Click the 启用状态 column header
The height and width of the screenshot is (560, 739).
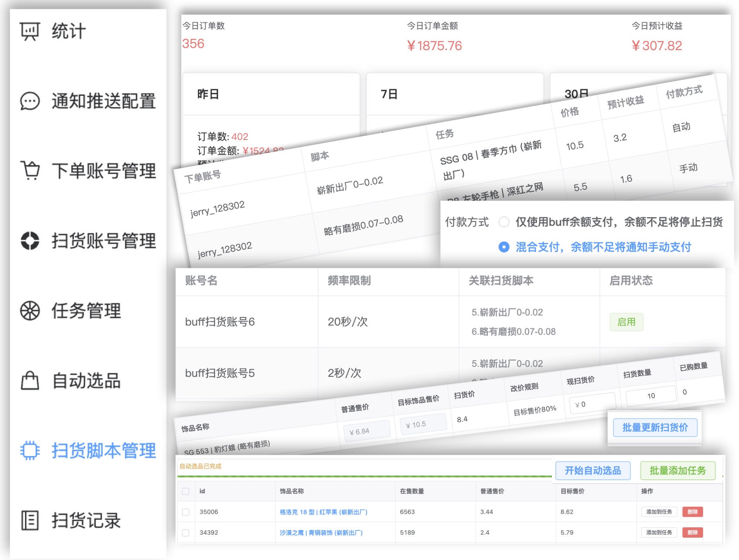[x=631, y=280]
